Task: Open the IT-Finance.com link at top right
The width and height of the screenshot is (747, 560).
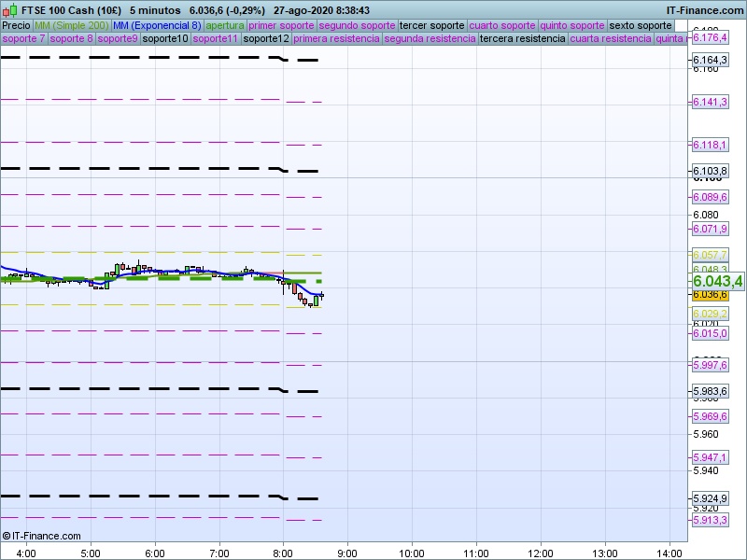Action: [x=705, y=9]
